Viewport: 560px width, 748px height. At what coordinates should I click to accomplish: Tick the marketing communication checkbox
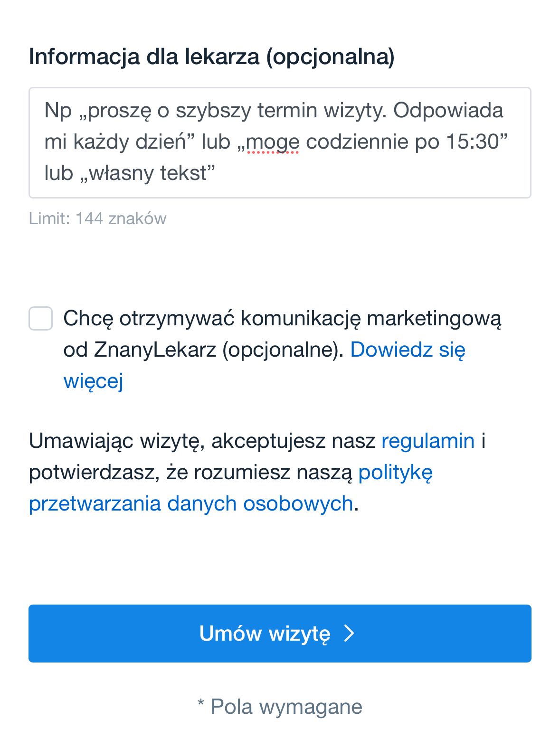pyautogui.click(x=41, y=318)
